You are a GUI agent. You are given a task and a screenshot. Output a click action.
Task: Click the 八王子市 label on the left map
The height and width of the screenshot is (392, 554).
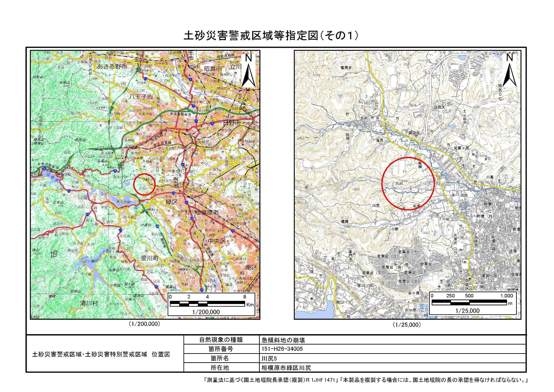tap(141, 97)
